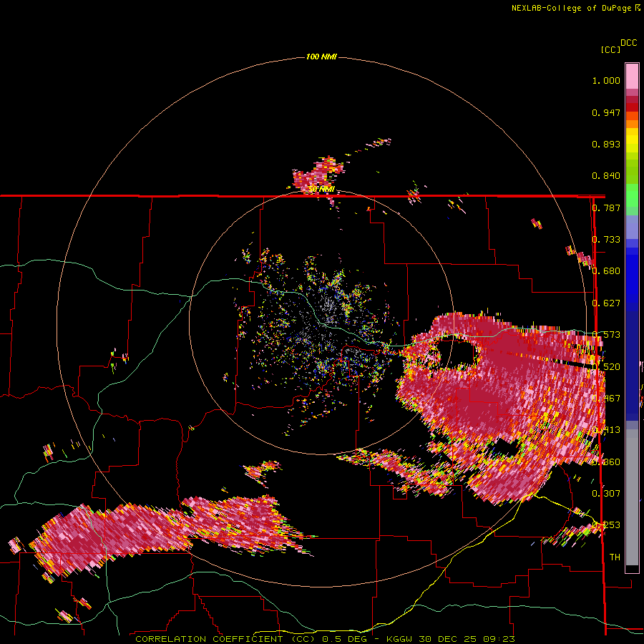
Task: Click the 100 NMI range ring label
Action: coord(321,57)
